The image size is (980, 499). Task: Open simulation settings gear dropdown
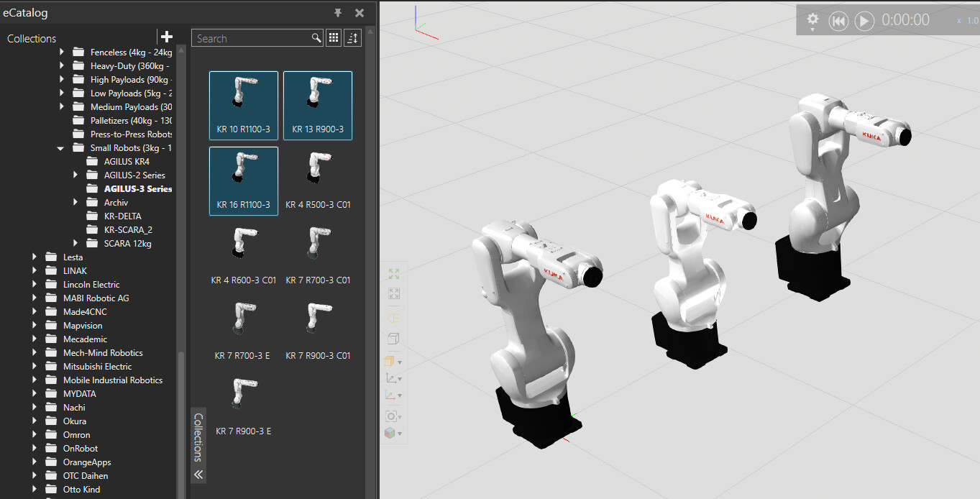point(812,21)
